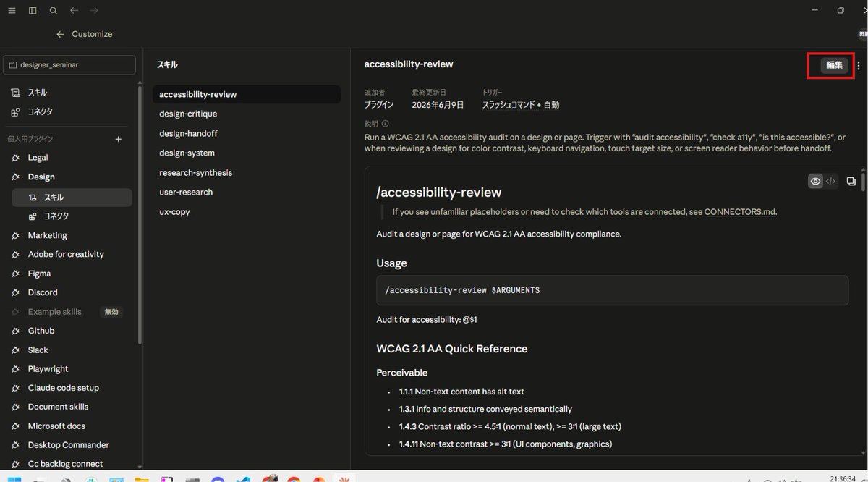868x482 pixels.
Task: Click the Discord plugin icon
Action: click(15, 292)
